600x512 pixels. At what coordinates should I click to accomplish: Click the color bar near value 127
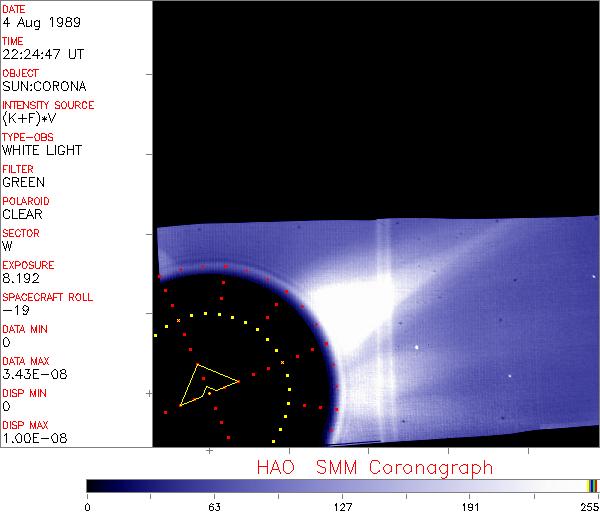point(341,485)
